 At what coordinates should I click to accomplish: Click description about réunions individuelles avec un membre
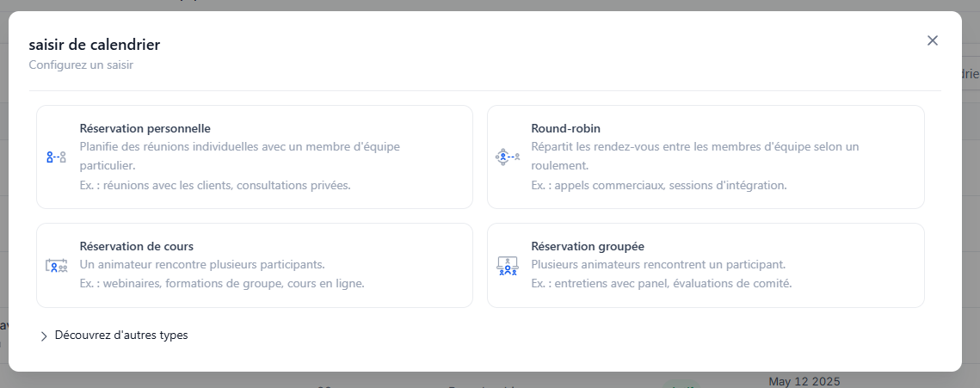click(x=240, y=157)
